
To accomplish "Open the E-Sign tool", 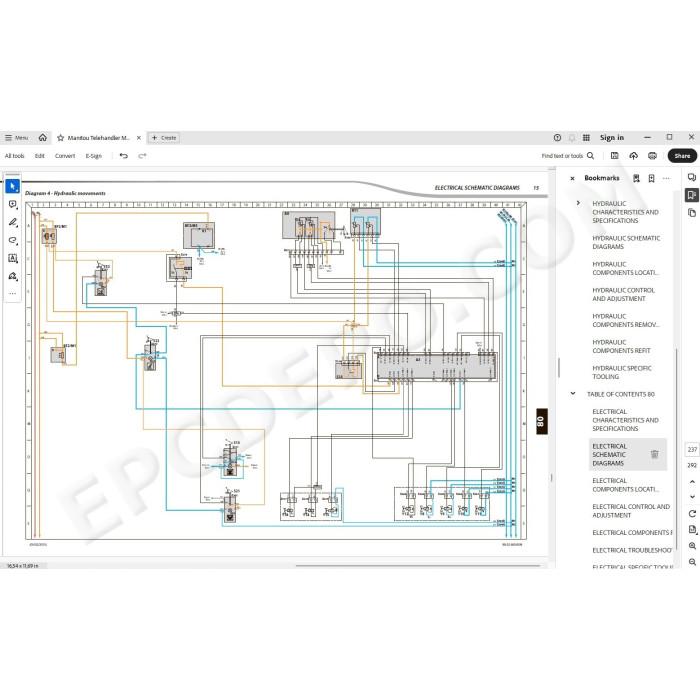I will (94, 156).
